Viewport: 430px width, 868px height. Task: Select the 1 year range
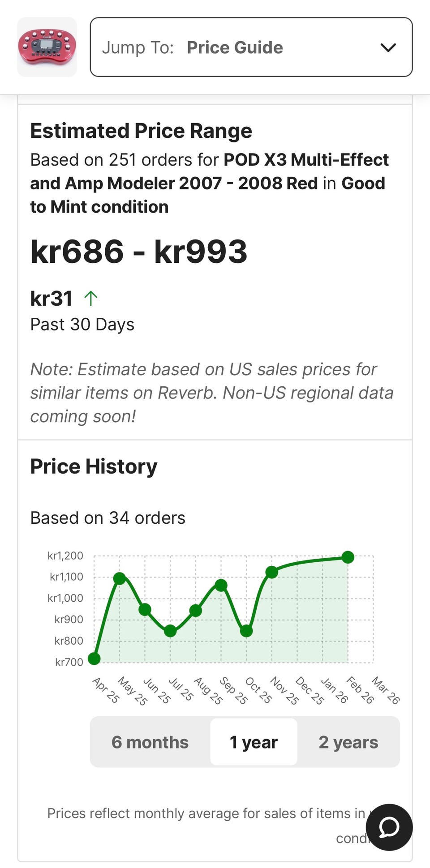254,742
